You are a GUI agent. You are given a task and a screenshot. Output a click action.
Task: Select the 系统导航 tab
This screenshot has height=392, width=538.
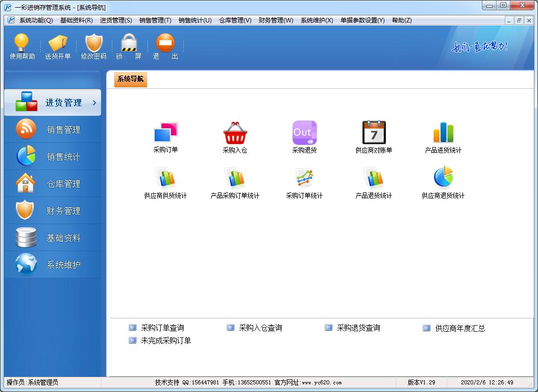click(x=130, y=79)
